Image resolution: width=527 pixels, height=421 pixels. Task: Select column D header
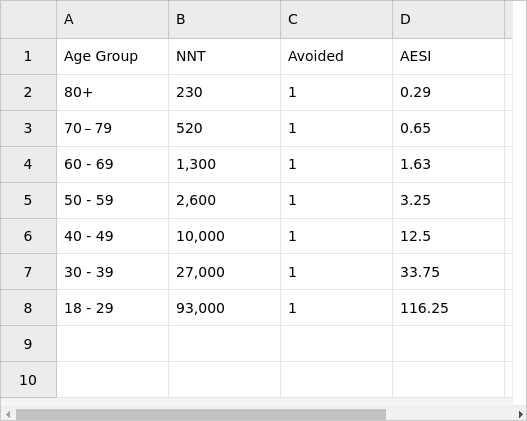point(448,19)
